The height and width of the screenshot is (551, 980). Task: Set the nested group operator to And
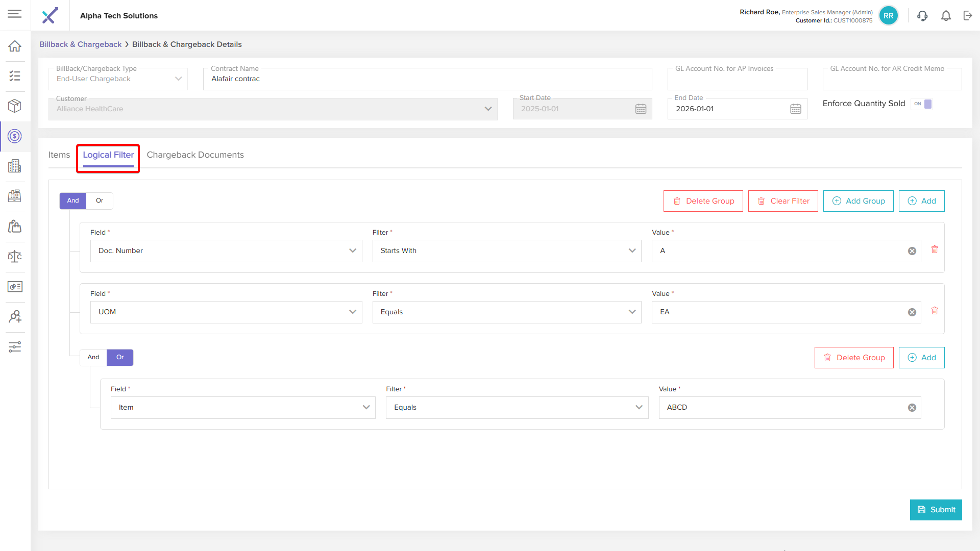coord(93,357)
